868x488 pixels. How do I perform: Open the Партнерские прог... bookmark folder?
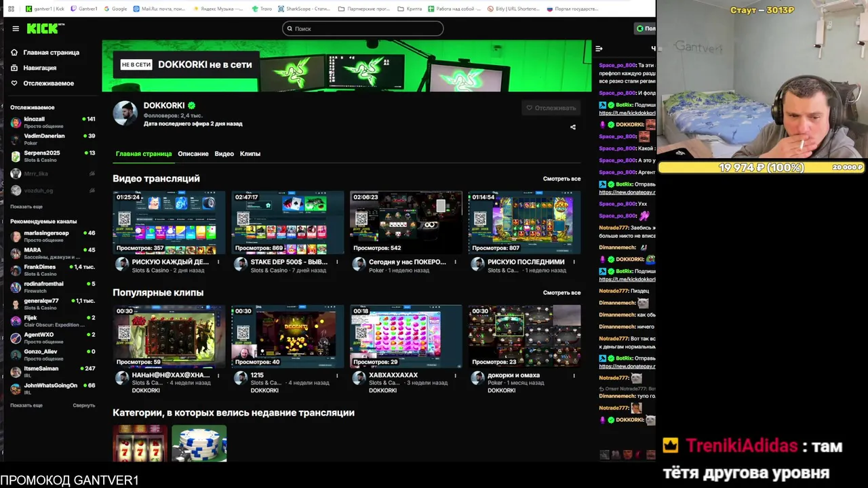coord(363,9)
